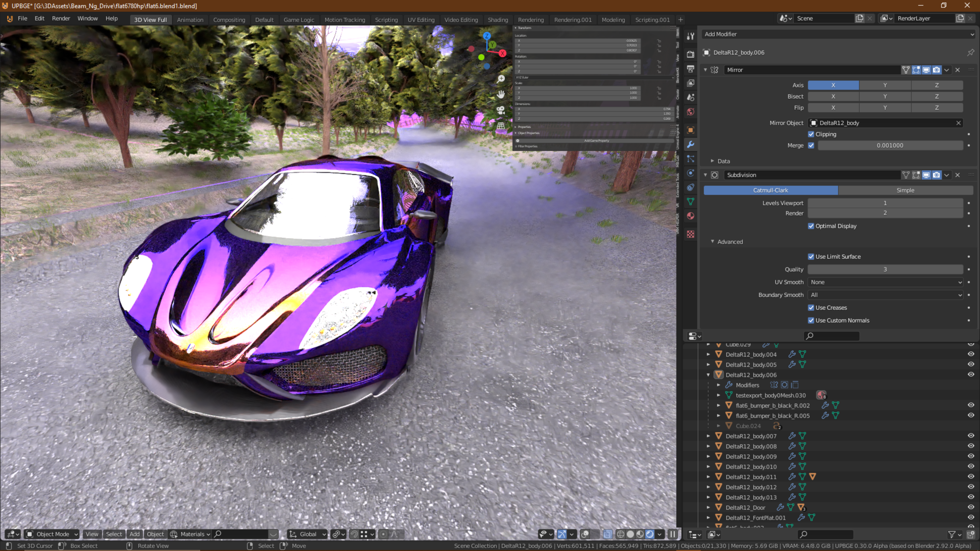
Task: Open the Render properties tab icon
Action: coord(691,54)
